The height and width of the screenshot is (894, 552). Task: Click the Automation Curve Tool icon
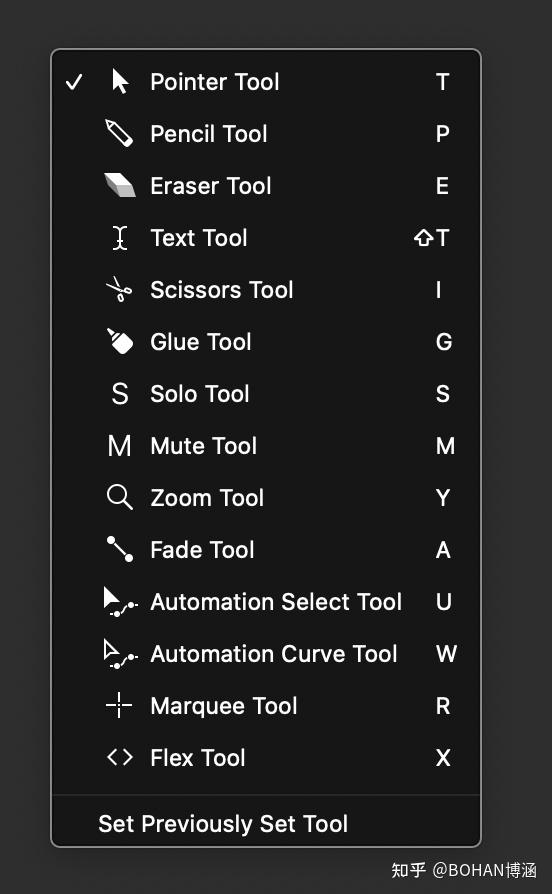120,654
